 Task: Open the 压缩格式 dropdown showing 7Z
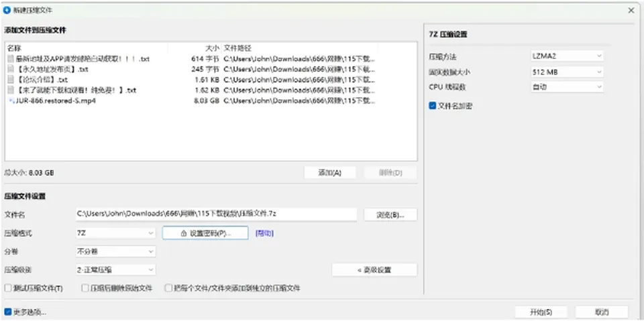(x=115, y=233)
